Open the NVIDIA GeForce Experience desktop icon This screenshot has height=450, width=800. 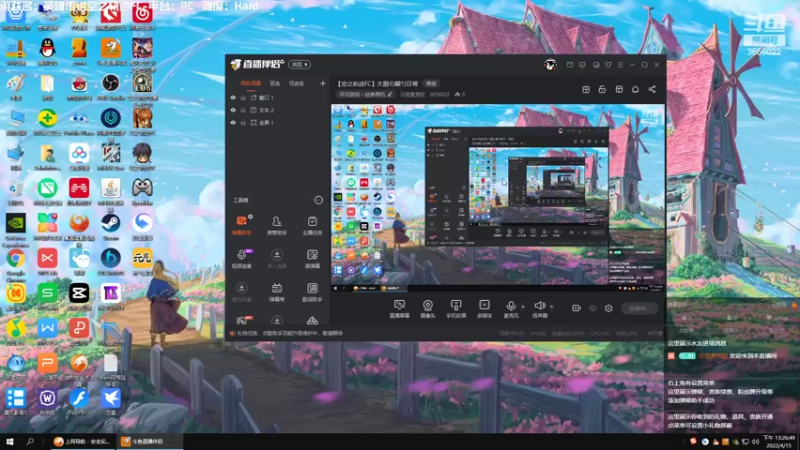(16, 230)
